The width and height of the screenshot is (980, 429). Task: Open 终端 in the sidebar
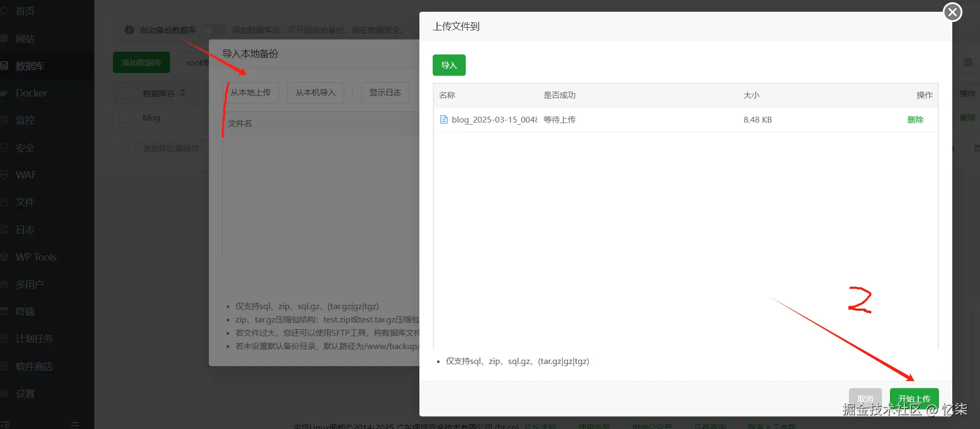point(25,311)
